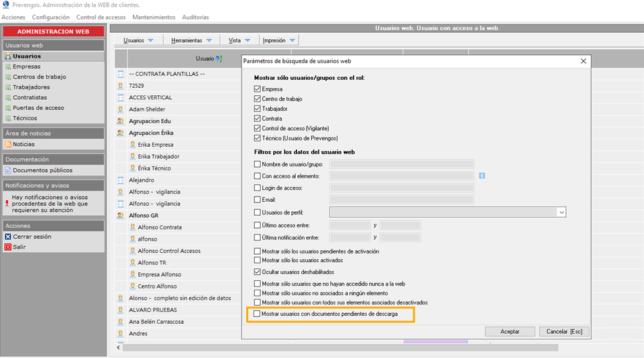The image size is (644, 358).
Task: Open the Control de accesos menu
Action: pos(101,17)
